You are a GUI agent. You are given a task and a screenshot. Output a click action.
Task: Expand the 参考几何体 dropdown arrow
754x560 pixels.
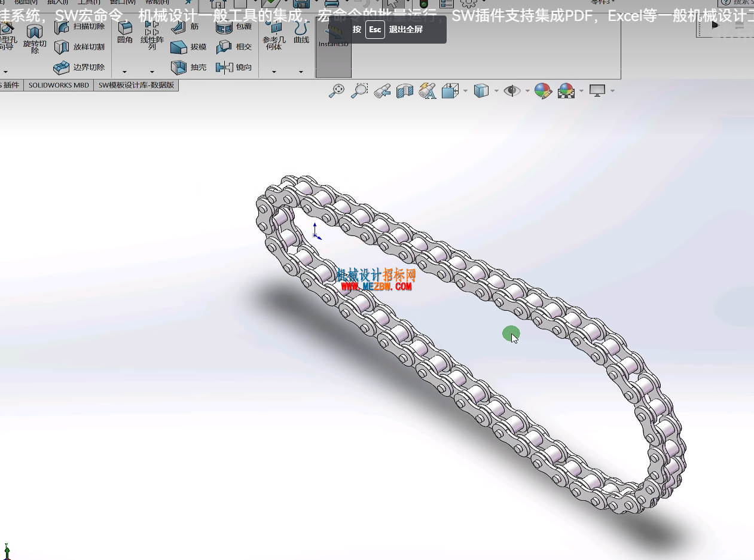point(274,72)
